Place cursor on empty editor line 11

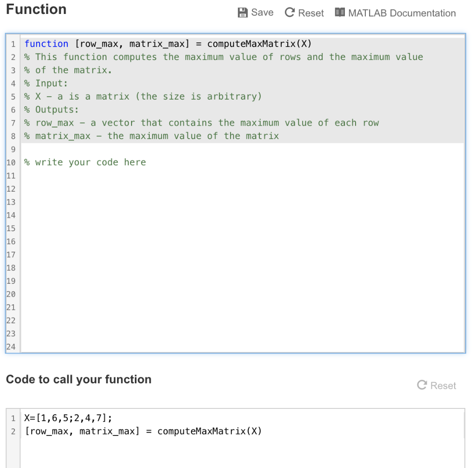point(242,176)
